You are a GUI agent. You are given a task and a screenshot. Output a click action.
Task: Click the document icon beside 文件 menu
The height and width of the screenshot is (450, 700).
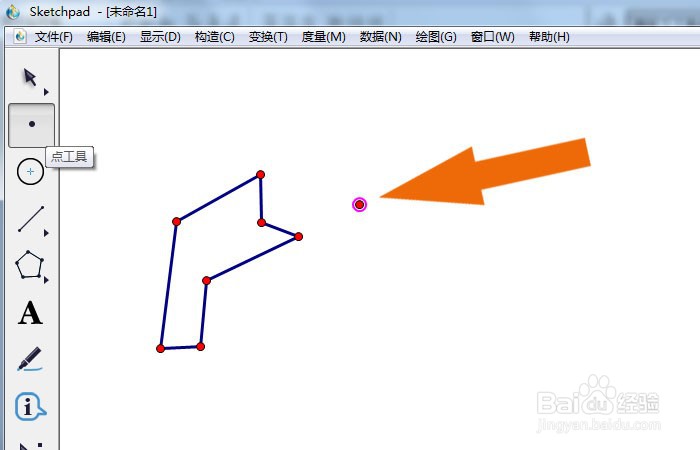[20, 37]
